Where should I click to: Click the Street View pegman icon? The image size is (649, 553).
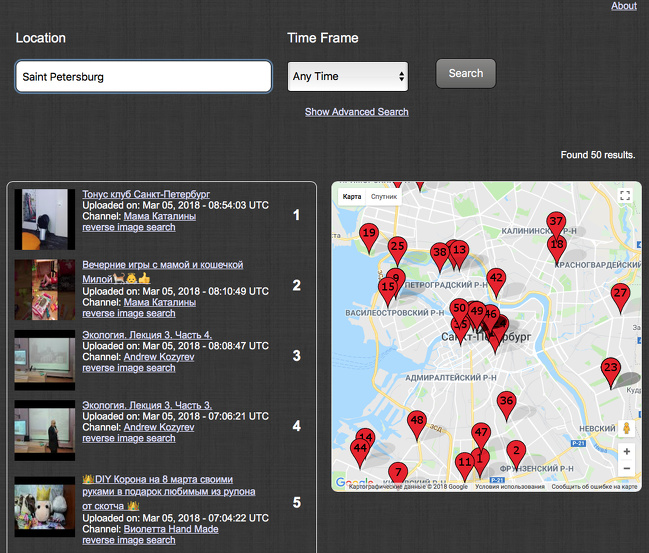626,429
